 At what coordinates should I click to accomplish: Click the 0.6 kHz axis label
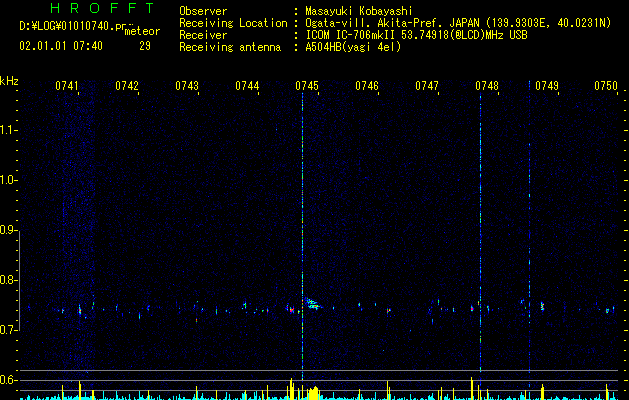8,380
